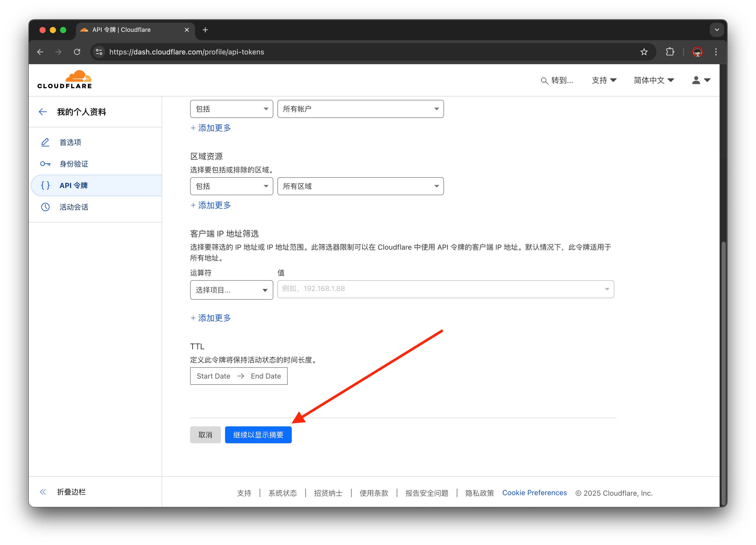The height and width of the screenshot is (545, 756).
Task: Open the 运算符 选择项目 dropdown
Action: (232, 290)
